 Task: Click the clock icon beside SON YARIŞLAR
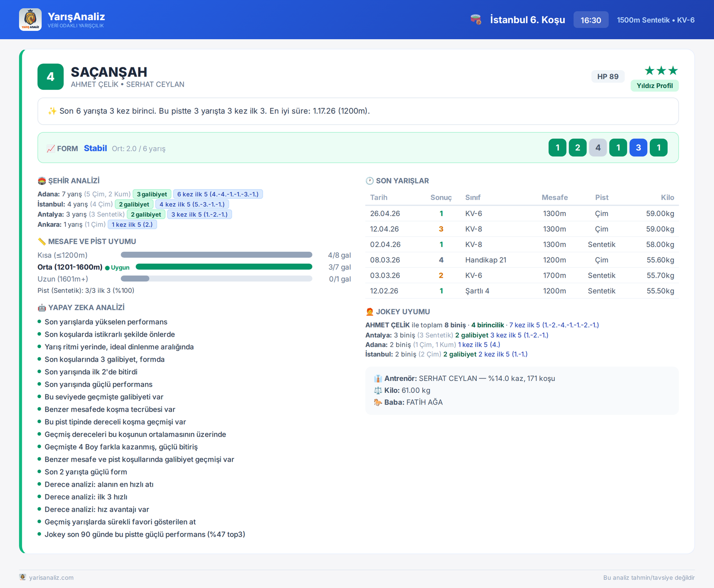pyautogui.click(x=369, y=181)
